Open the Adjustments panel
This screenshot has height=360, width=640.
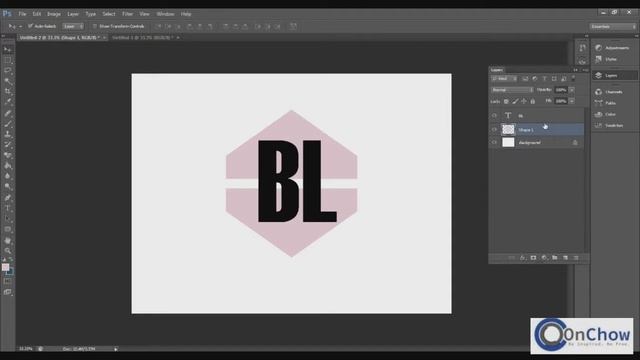(614, 48)
